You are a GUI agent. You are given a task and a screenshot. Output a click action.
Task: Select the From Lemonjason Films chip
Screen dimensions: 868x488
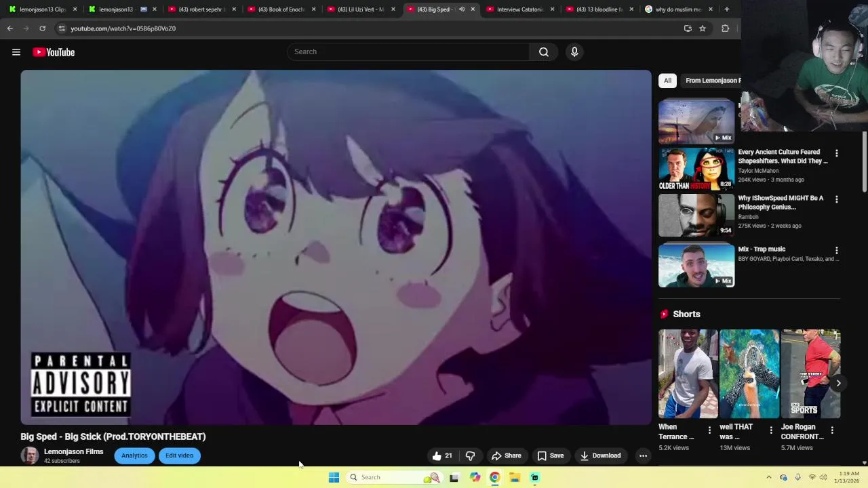pyautogui.click(x=712, y=81)
